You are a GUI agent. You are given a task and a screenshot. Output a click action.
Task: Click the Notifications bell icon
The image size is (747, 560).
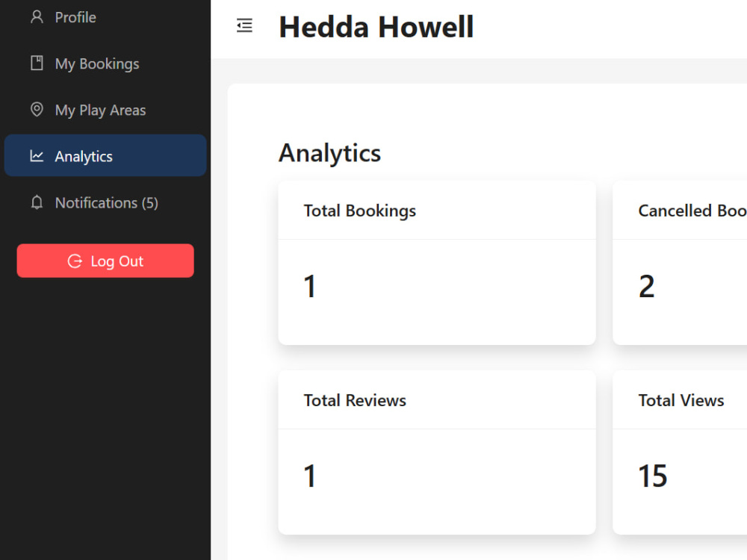[37, 202]
